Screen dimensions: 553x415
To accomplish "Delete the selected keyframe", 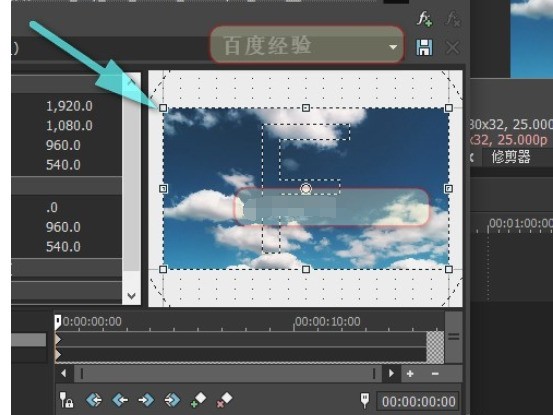I will 225,400.
